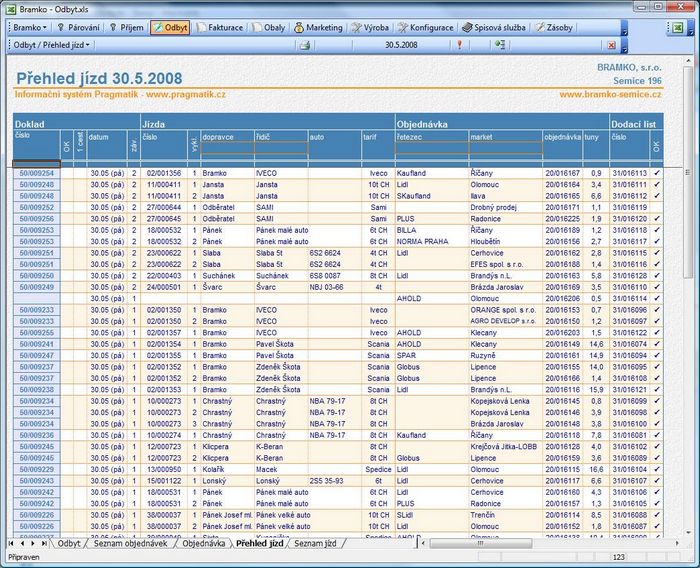
Task: Open document link 50/009254
Action: 37,173
